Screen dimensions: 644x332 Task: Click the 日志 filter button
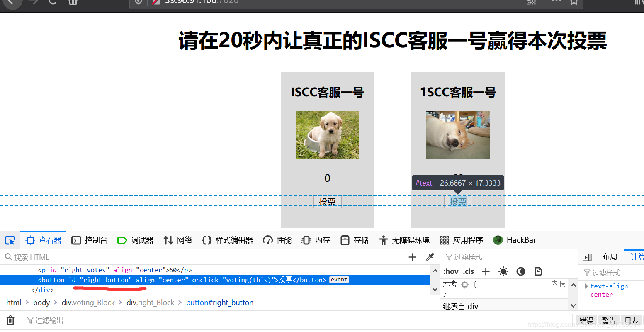coord(631,320)
